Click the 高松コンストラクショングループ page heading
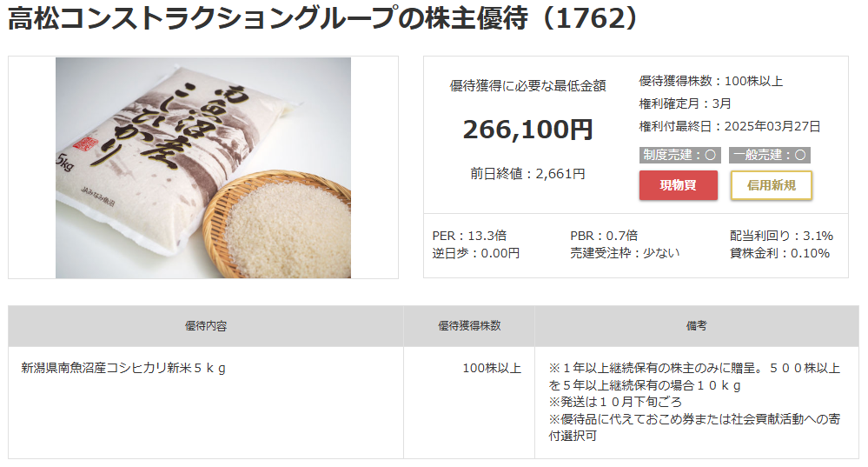 [322, 21]
